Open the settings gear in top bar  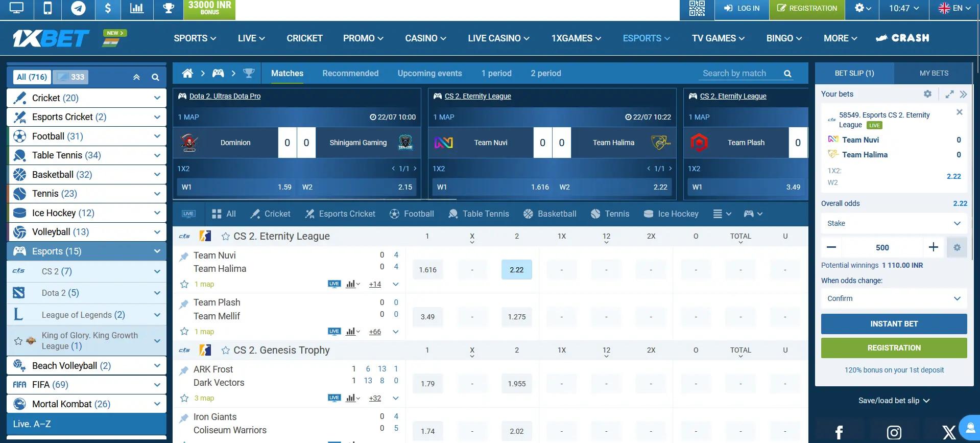[863, 8]
